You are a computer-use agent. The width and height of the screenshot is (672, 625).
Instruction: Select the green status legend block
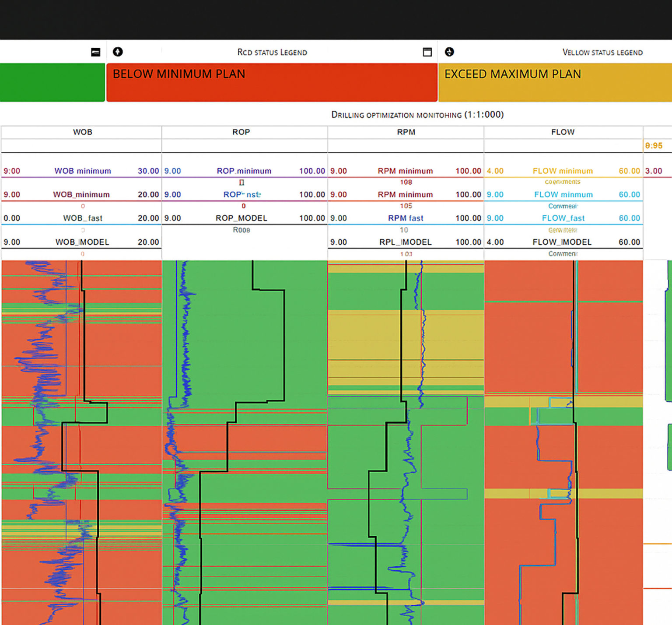52,82
